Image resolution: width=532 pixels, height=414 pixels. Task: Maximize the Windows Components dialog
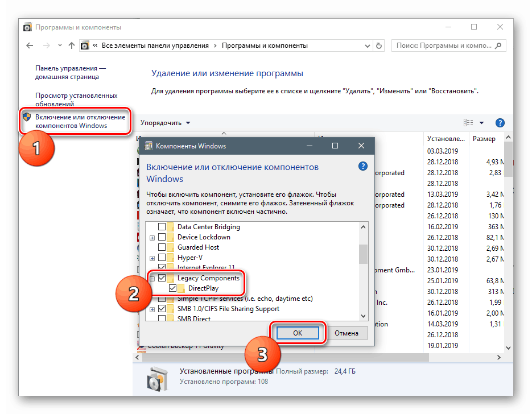(335, 146)
